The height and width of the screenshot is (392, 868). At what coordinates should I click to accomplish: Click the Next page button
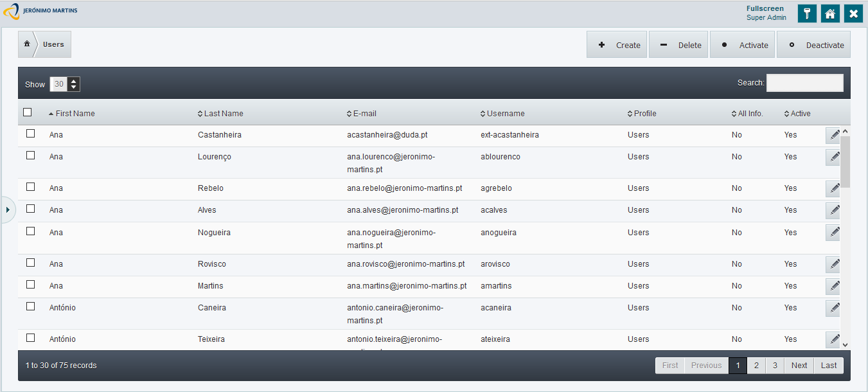click(x=799, y=366)
